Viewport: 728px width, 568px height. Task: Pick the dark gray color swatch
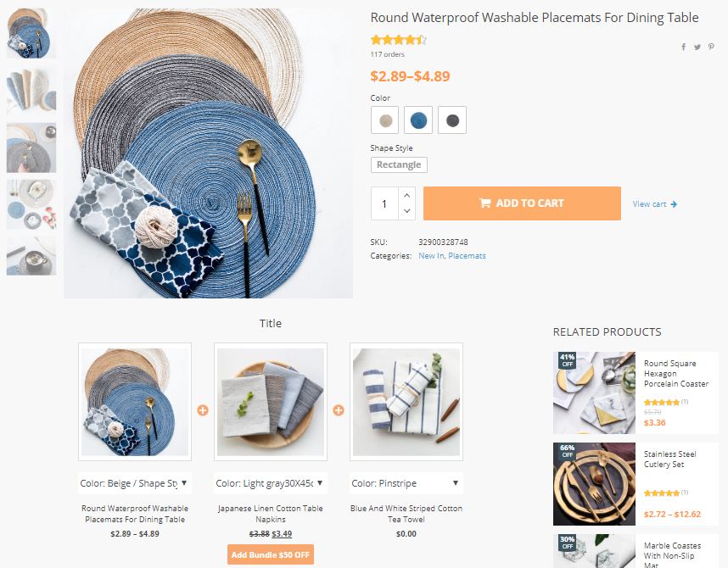(x=452, y=120)
